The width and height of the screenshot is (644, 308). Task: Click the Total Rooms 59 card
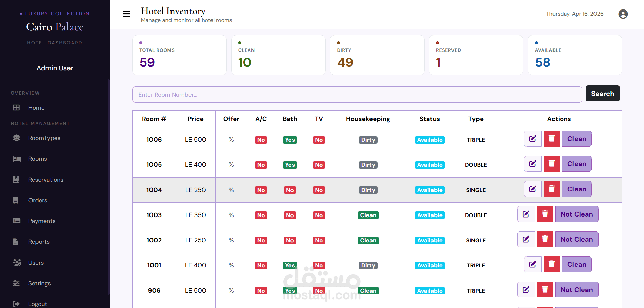pos(179,55)
